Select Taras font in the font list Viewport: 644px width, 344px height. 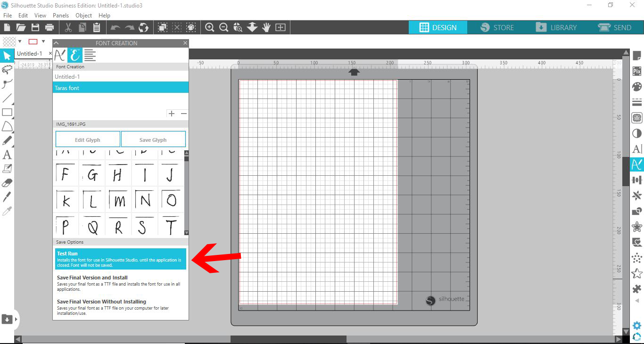coord(121,88)
